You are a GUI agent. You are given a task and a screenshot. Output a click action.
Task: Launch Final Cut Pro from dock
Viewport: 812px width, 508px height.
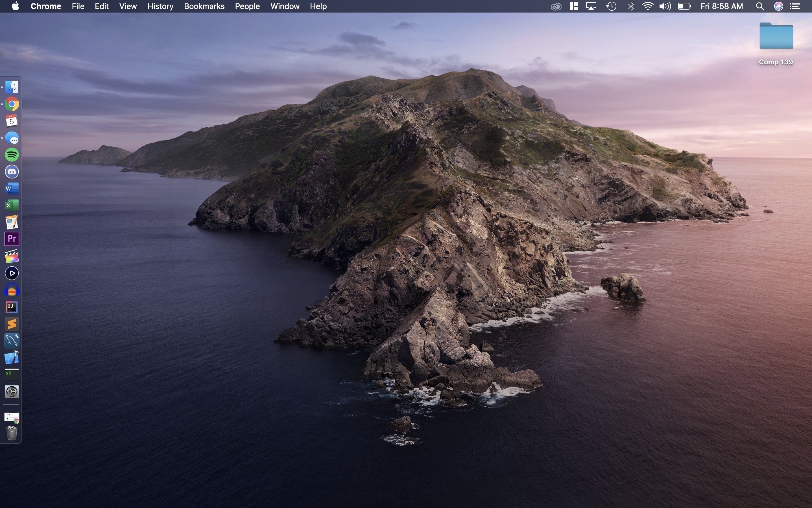click(x=12, y=256)
